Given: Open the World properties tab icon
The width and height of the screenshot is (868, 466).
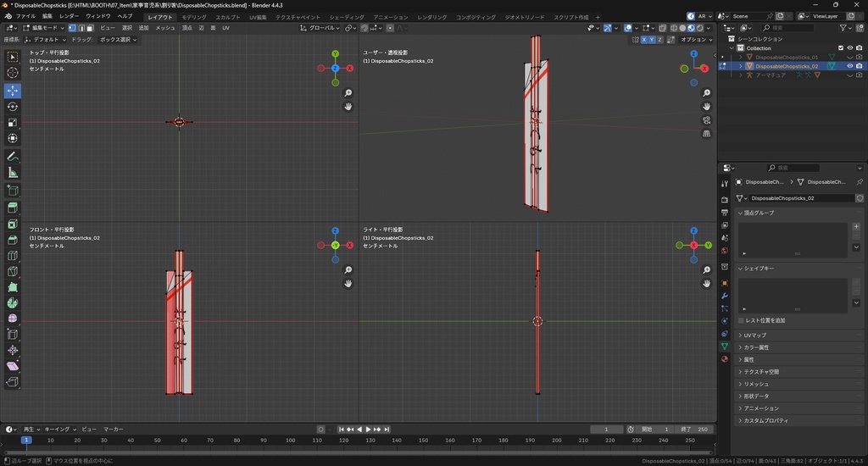Looking at the screenshot, I should [x=725, y=251].
